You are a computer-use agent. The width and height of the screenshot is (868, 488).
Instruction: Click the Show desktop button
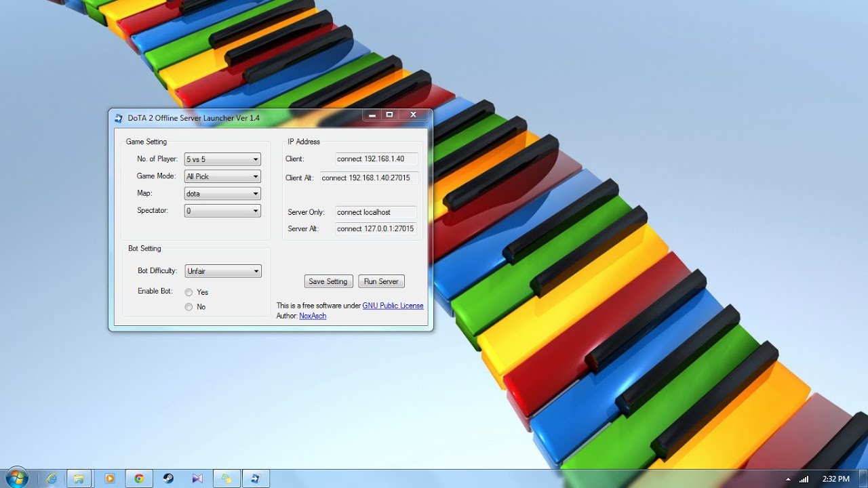[863, 479]
